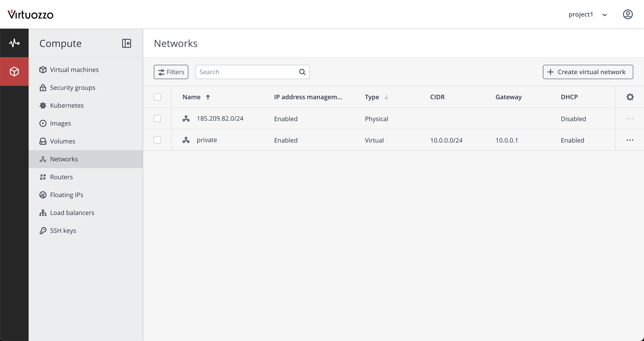Click the table column settings gear
Screen dimensions: 644x341
pyautogui.click(x=630, y=97)
